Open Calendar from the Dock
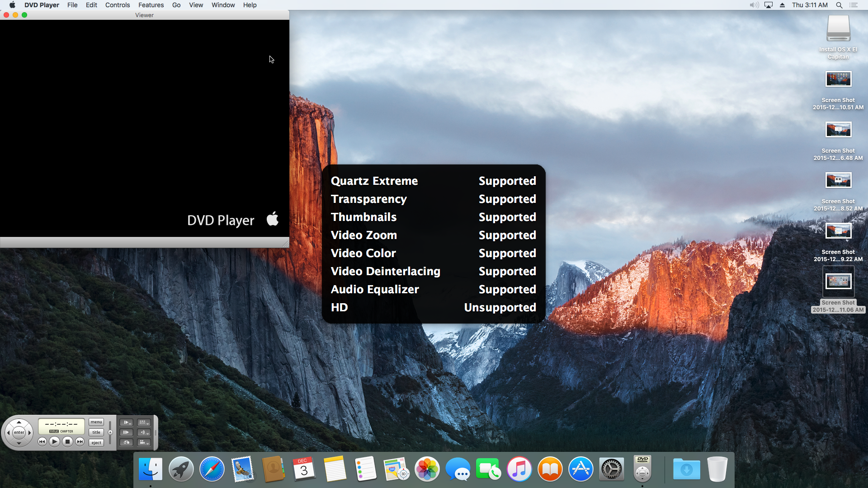Image resolution: width=868 pixels, height=488 pixels. (304, 469)
